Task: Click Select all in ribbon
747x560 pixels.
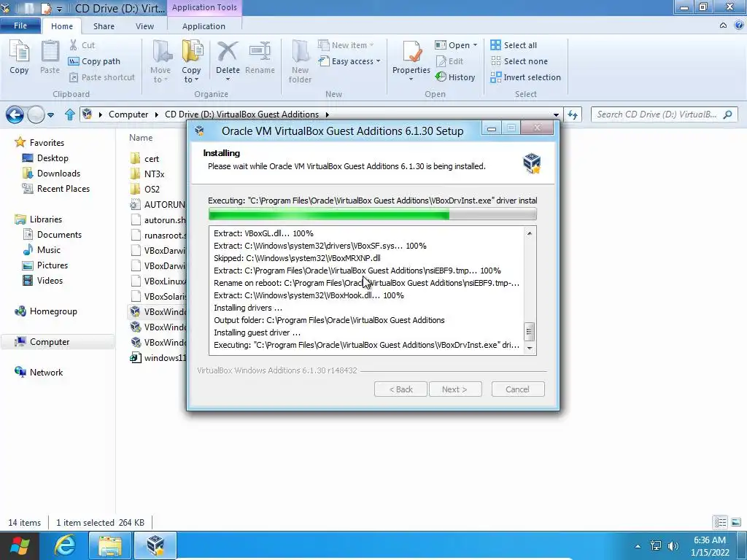Action: [514, 45]
